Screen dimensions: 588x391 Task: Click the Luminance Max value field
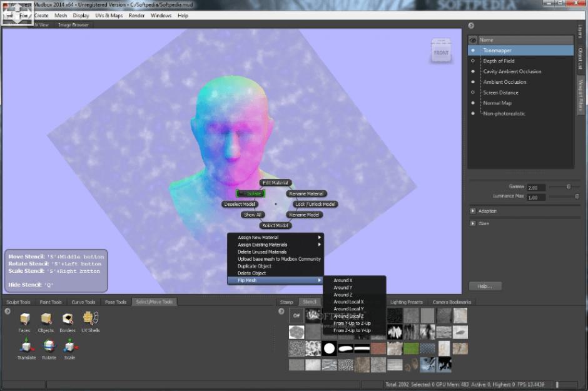coord(536,197)
